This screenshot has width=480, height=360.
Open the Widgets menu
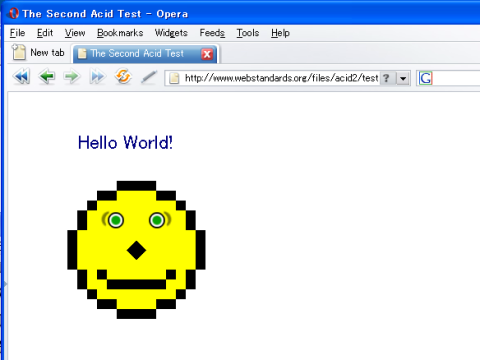click(x=171, y=33)
